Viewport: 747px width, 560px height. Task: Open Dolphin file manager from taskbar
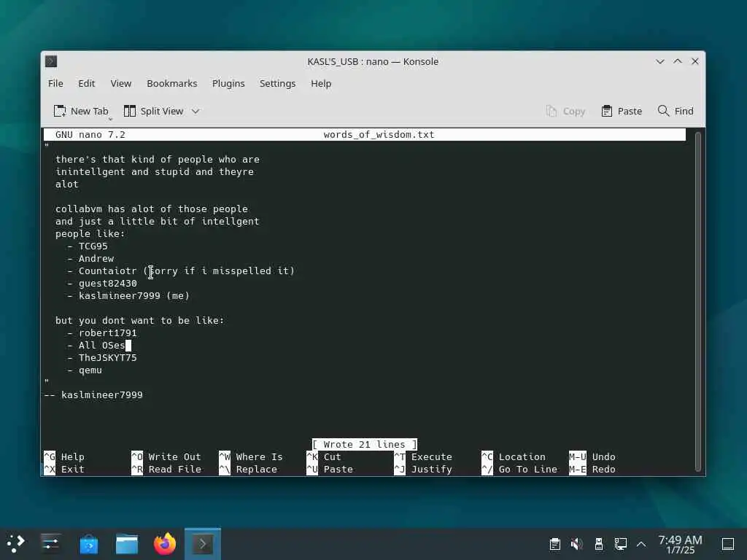[127, 544]
